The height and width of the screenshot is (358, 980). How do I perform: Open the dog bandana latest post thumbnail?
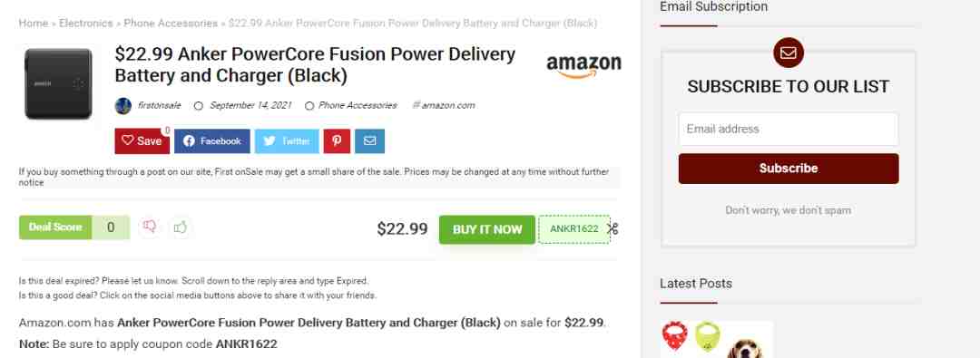click(x=716, y=339)
